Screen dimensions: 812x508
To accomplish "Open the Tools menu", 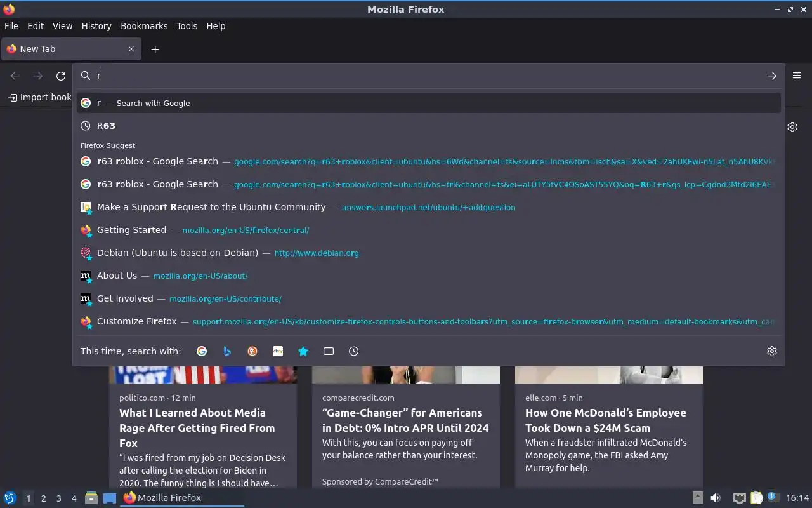I will (187, 26).
